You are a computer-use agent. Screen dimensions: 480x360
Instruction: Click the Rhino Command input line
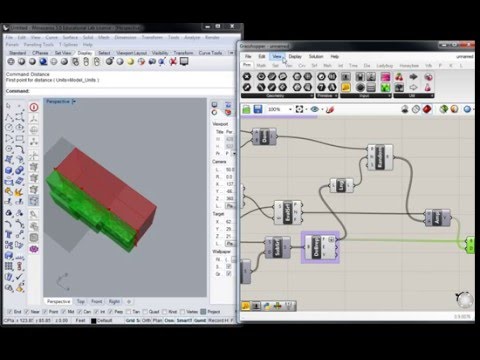coord(120,91)
